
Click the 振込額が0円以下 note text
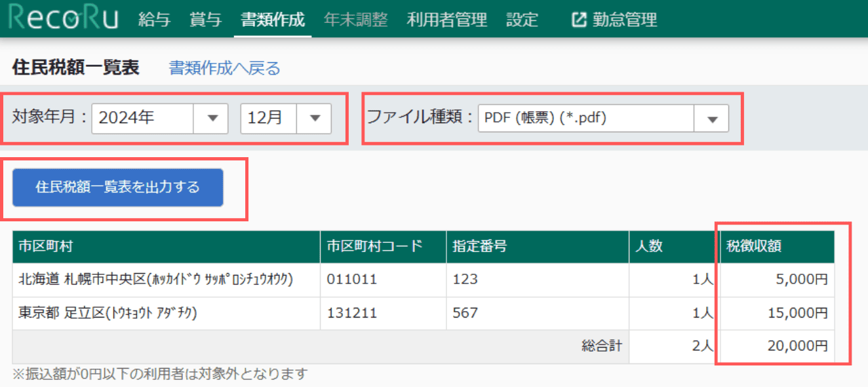pos(160,374)
